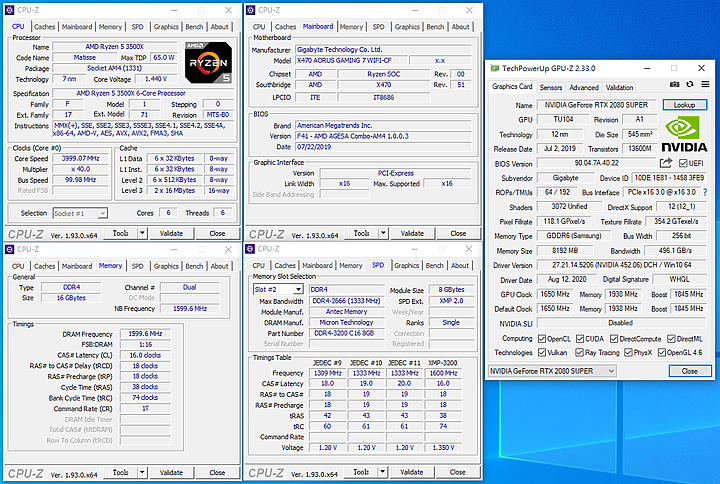Screen dimensions: 720x484
Task: Click the XMP-3200 frequency cell 1600 MHz
Action: pos(443,373)
